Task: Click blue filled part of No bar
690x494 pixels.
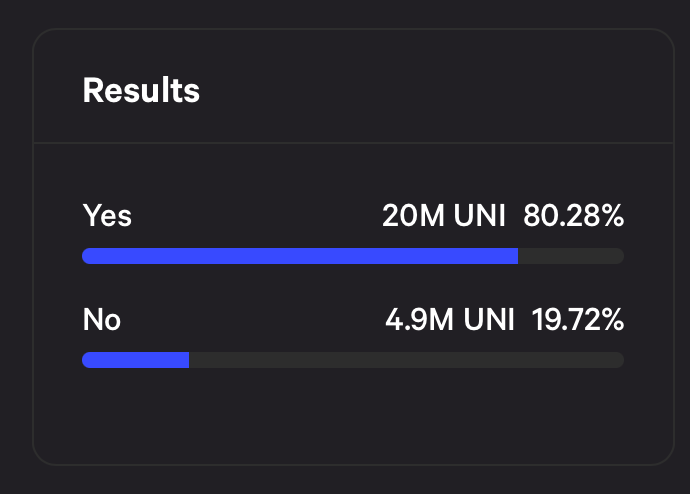Action: (x=135, y=360)
